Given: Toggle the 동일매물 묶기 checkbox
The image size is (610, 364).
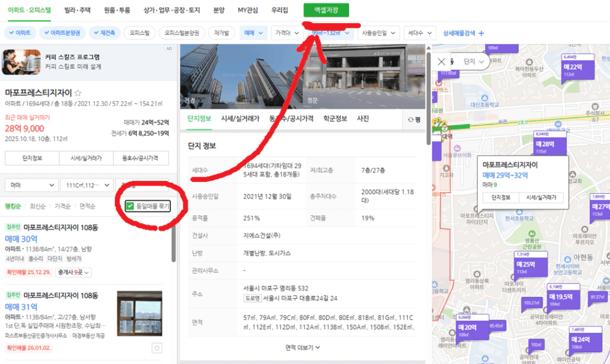Looking at the screenshot, I should 130,206.
